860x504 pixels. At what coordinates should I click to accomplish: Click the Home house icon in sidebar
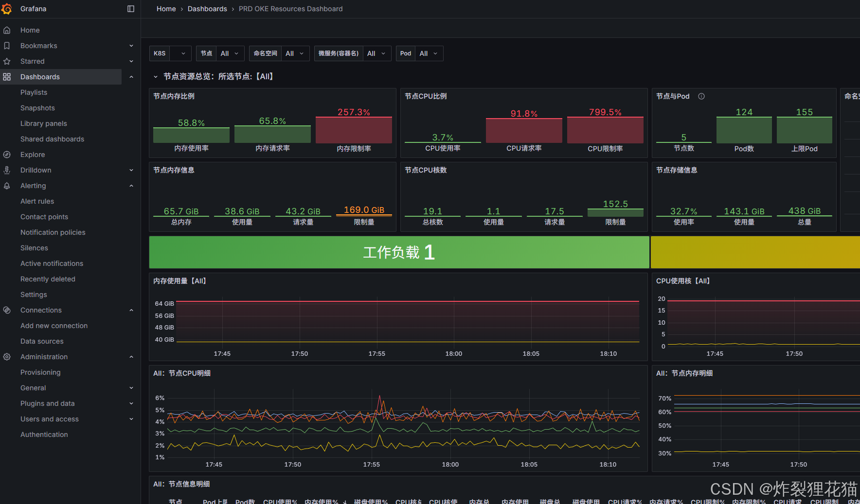7,30
